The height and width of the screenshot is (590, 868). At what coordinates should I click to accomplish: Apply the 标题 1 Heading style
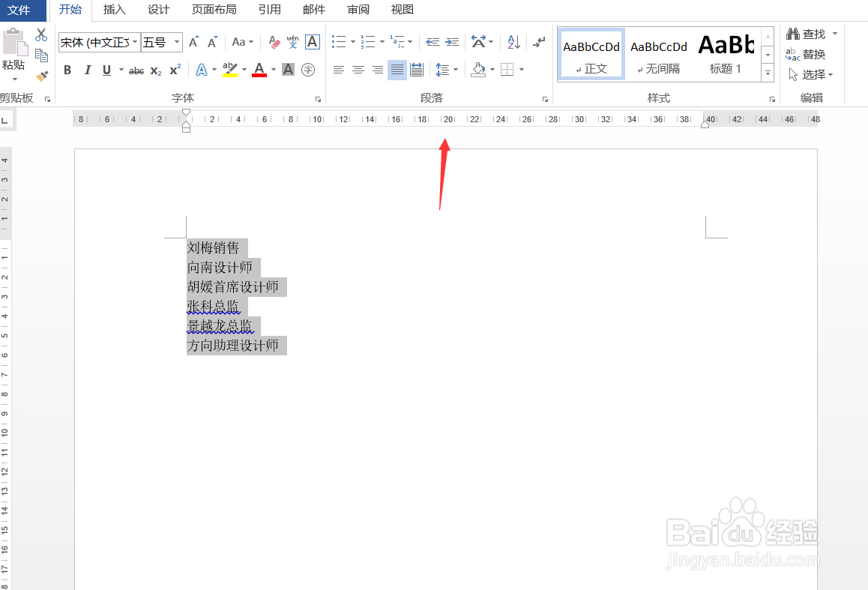pos(726,55)
